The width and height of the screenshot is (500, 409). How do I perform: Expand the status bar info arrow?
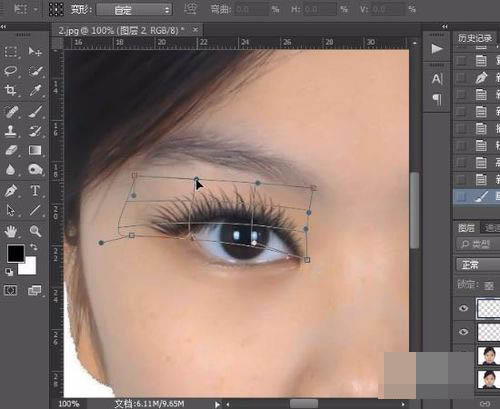click(x=217, y=404)
